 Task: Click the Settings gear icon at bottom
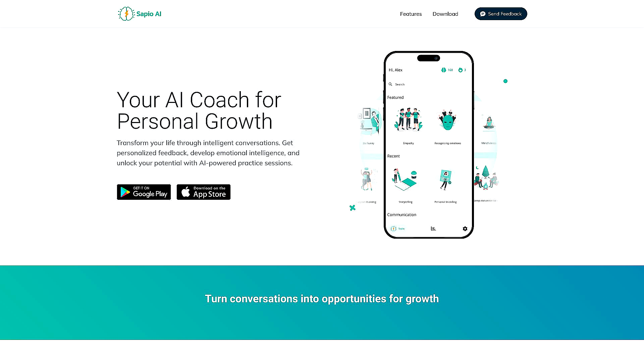(x=465, y=228)
